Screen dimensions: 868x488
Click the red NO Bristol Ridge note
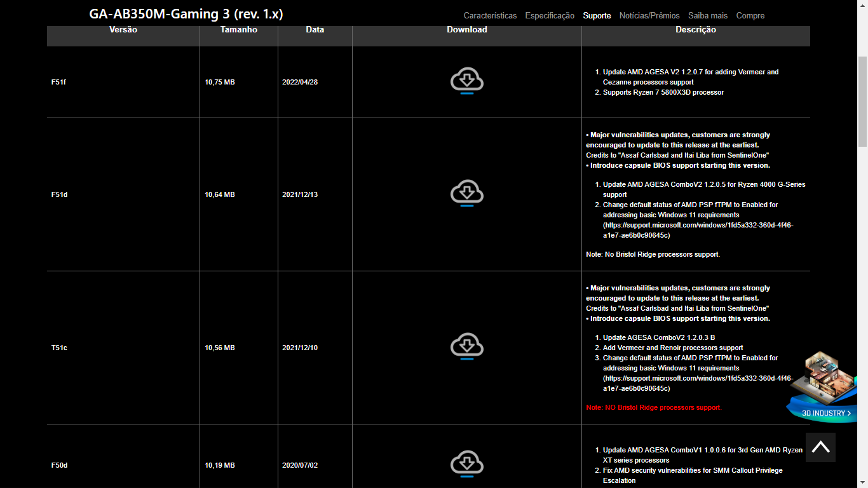[654, 407]
